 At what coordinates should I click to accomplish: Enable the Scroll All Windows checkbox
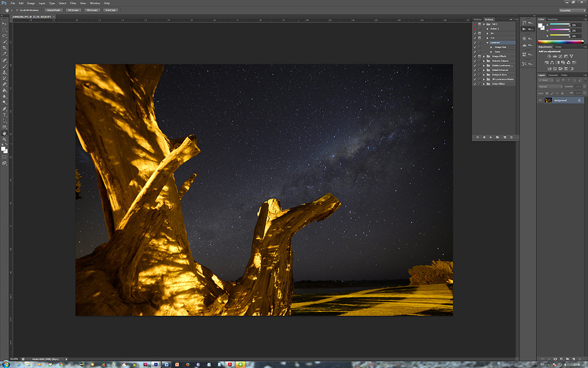click(x=17, y=10)
